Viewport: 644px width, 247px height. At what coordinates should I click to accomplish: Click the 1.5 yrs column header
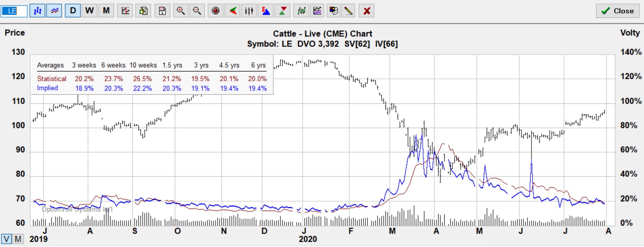click(172, 65)
